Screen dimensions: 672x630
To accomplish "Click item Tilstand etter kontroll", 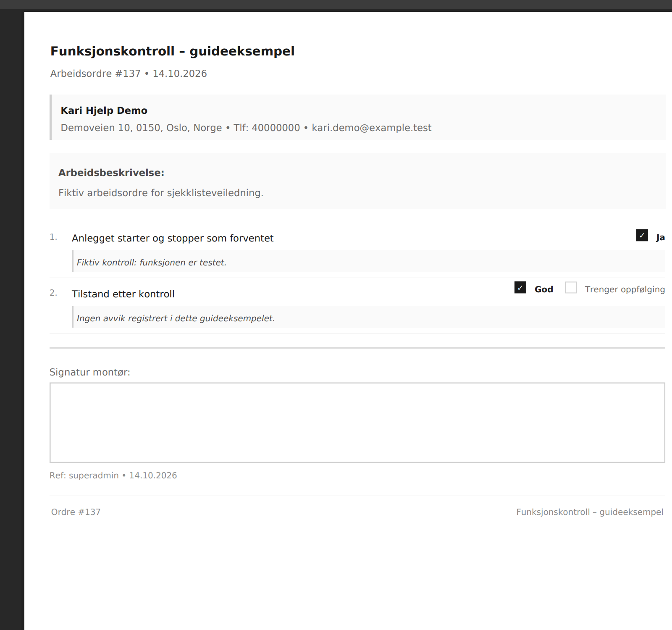I will pos(123,294).
